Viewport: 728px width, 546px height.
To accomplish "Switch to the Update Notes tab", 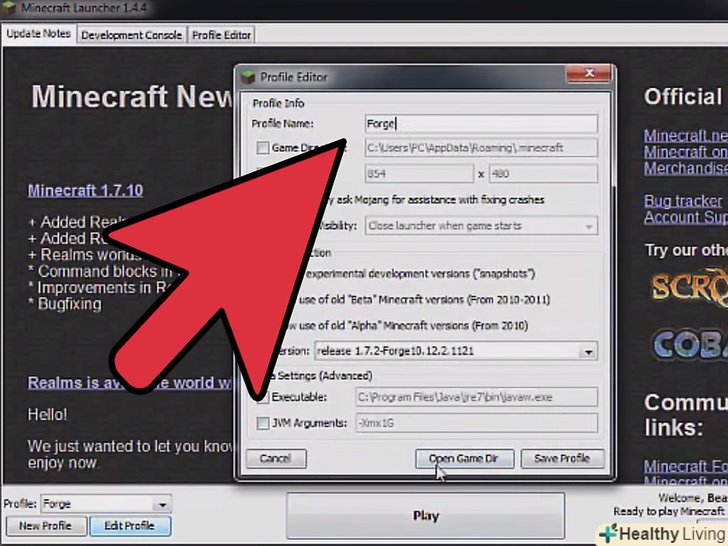I will 39,34.
